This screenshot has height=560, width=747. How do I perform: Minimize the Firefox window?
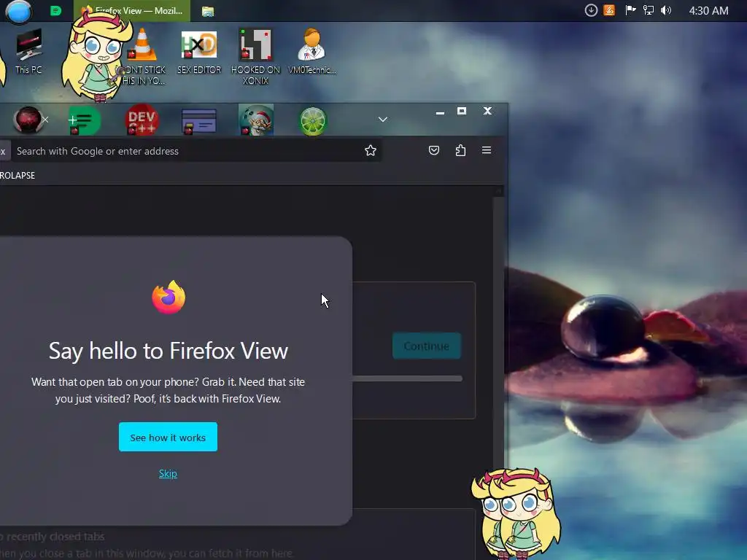click(440, 112)
